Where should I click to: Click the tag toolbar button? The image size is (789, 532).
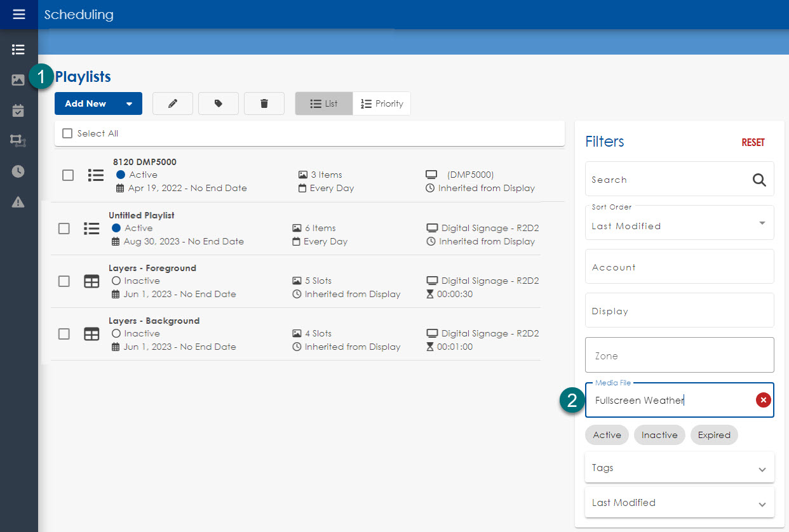click(219, 103)
